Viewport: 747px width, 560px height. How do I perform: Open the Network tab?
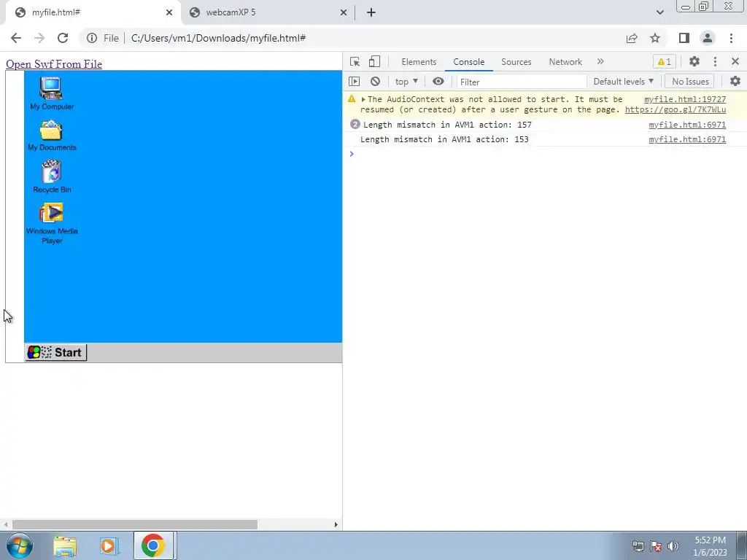click(x=565, y=62)
